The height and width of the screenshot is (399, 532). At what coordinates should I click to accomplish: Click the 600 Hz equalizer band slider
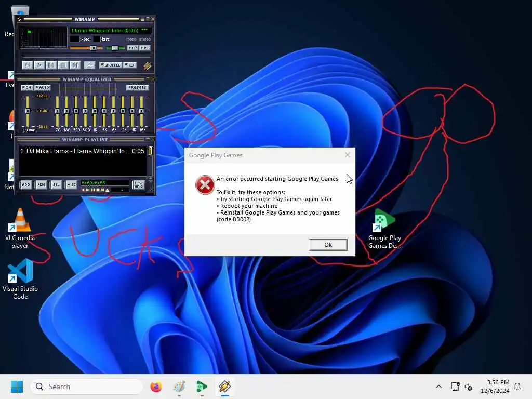pyautogui.click(x=85, y=111)
